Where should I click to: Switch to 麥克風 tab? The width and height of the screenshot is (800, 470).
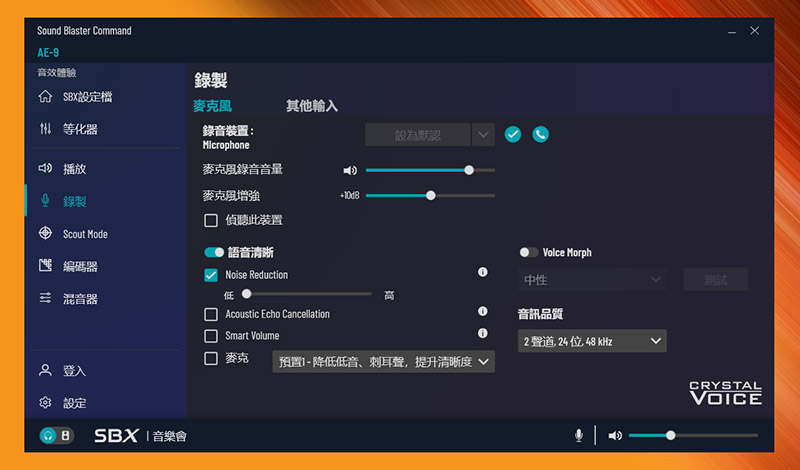coord(212,106)
